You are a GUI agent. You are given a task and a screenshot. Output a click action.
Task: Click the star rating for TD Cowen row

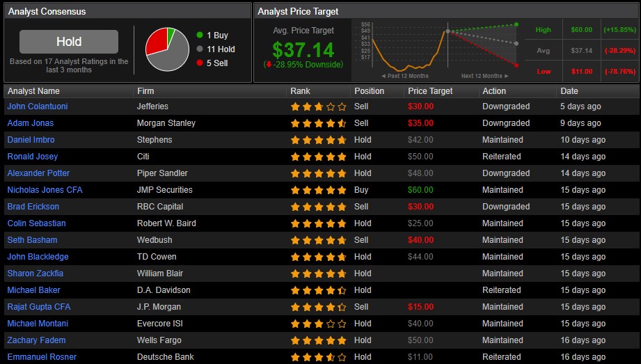pos(319,258)
